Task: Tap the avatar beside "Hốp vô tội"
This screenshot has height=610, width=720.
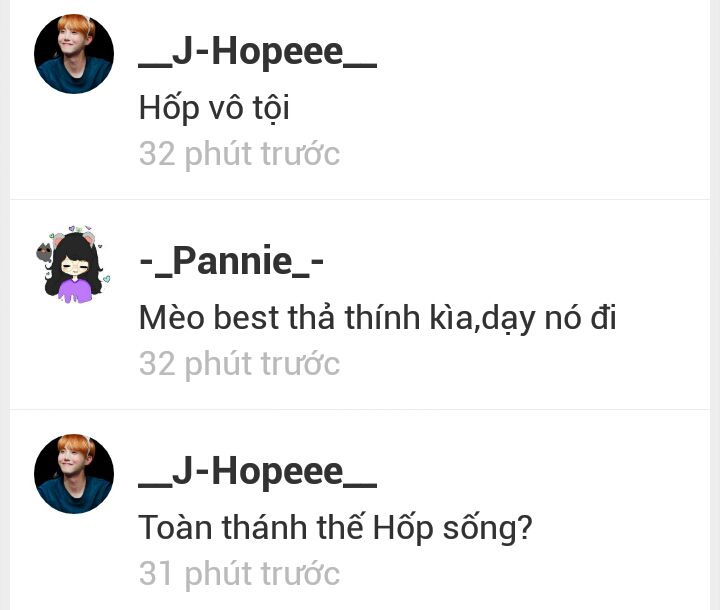Action: 74,55
